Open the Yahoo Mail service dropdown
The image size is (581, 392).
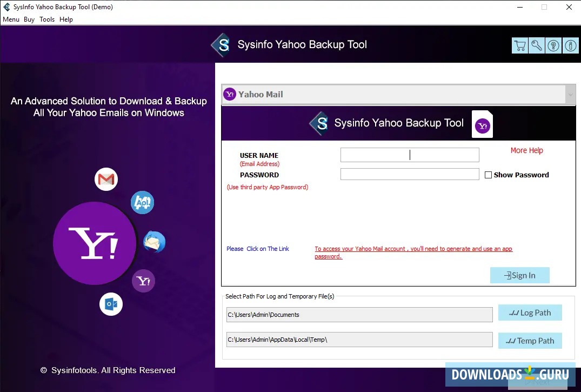tap(570, 94)
